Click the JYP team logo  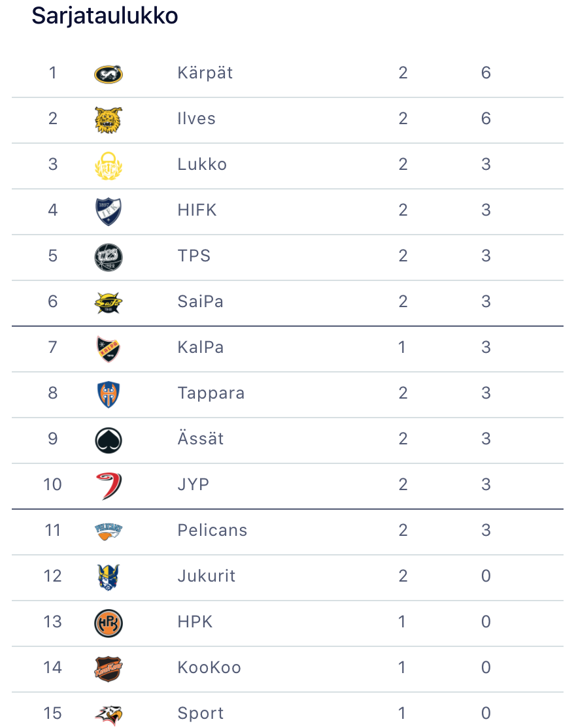coord(109,486)
